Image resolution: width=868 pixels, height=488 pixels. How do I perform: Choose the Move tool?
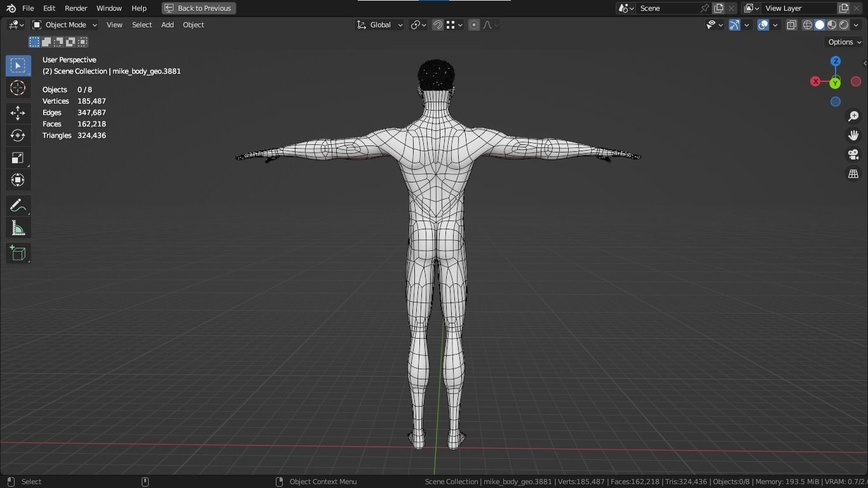pyautogui.click(x=18, y=113)
